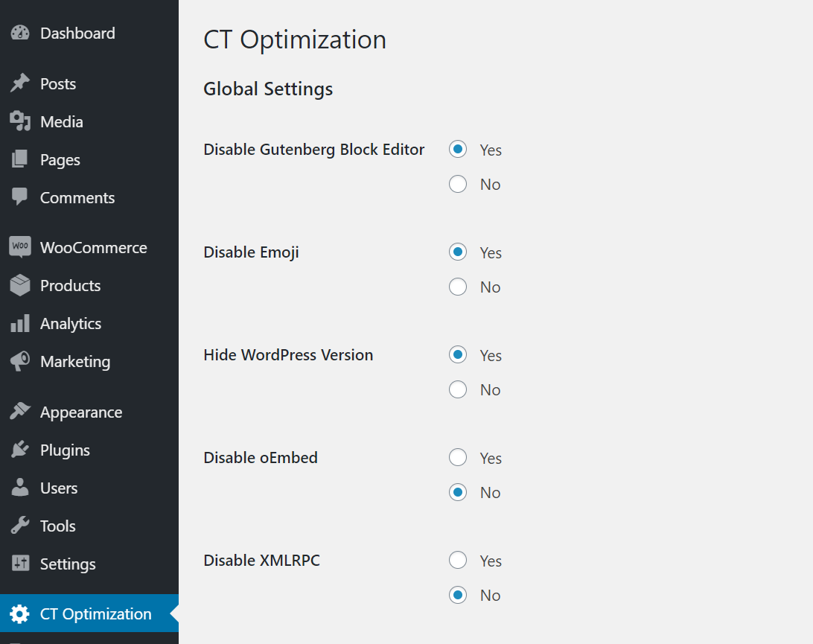Click the Media camera-and-note icon
This screenshot has width=813, height=644.
(20, 121)
